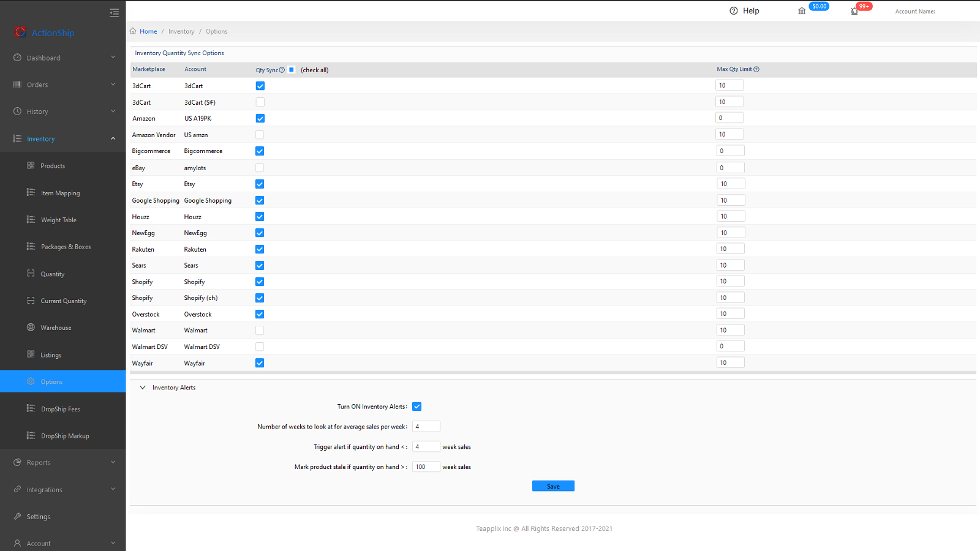This screenshot has height=551, width=980.
Task: Click the $0.00 balance badge
Action: pos(819,6)
